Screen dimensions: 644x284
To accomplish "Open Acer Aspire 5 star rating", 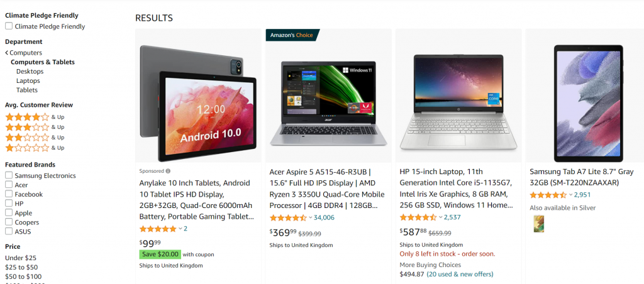I will [x=288, y=218].
